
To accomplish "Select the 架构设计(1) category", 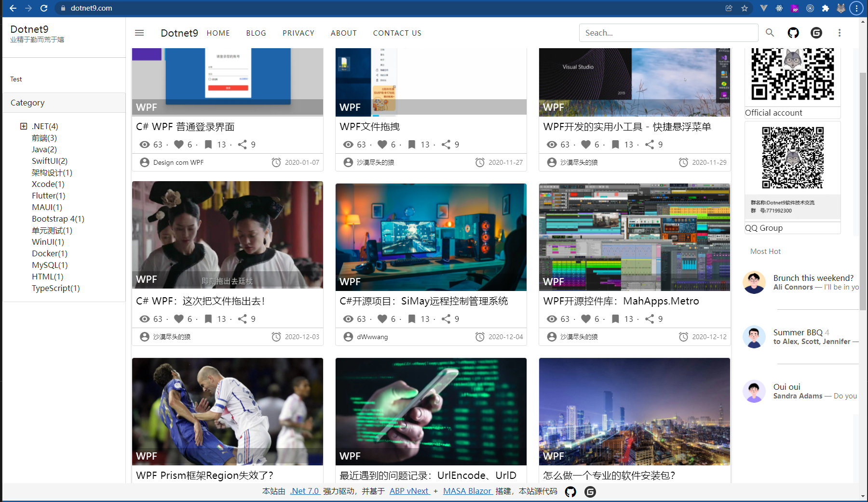I will tap(52, 172).
